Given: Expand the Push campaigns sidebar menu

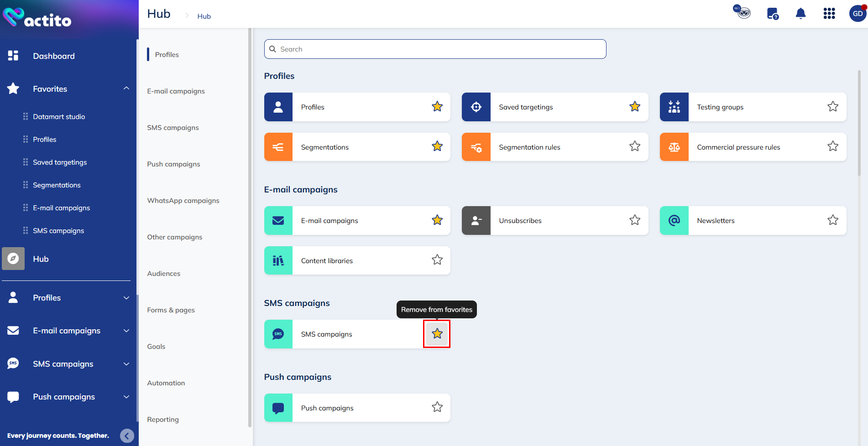Looking at the screenshot, I should pos(126,397).
